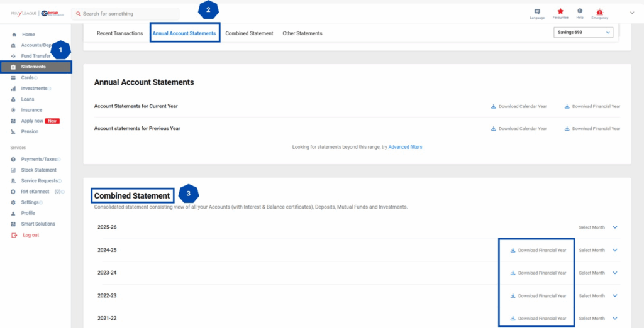
Task: Open the Savings 693 account dropdown
Action: point(583,33)
